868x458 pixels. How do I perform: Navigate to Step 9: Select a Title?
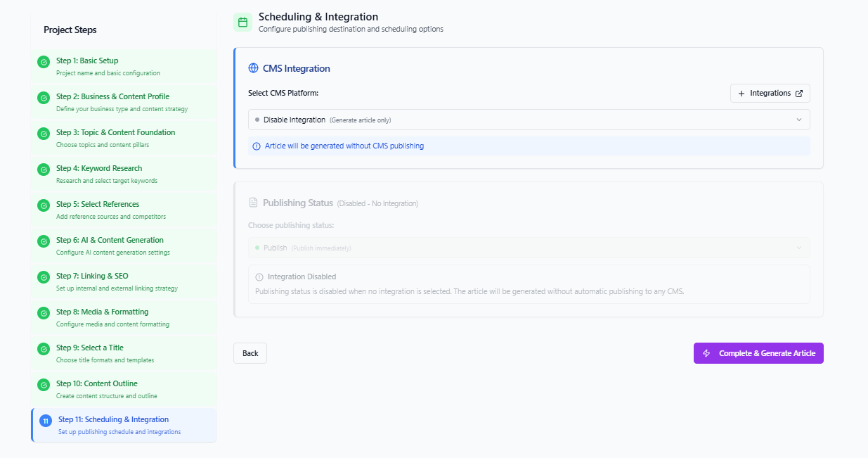(x=124, y=353)
